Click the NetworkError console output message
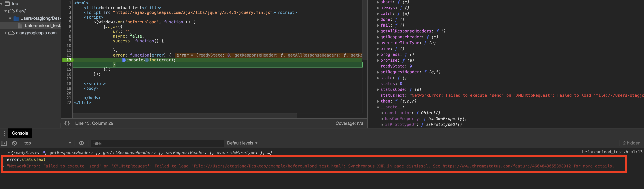 [x=312, y=166]
